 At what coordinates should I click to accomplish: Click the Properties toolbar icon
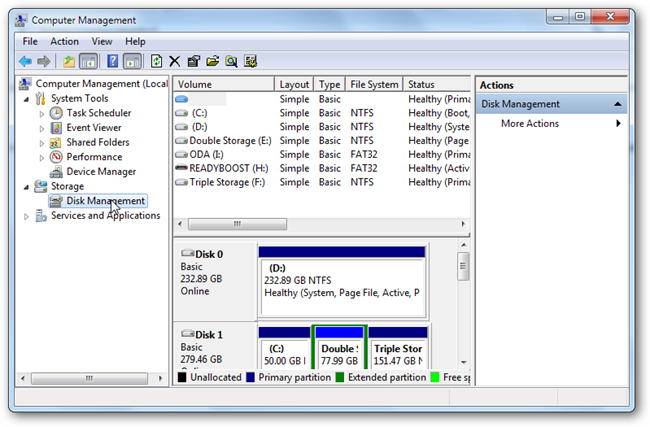click(x=194, y=61)
